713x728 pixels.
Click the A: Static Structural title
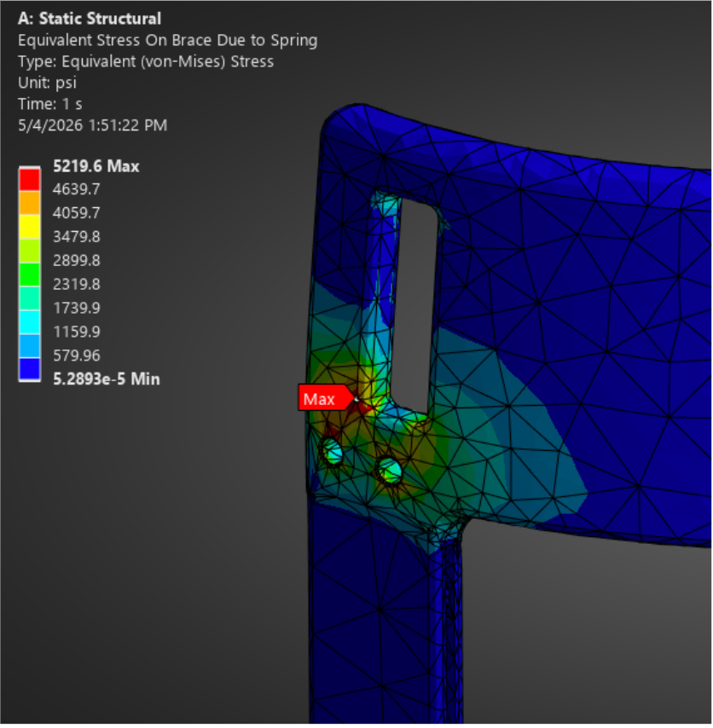pos(90,19)
